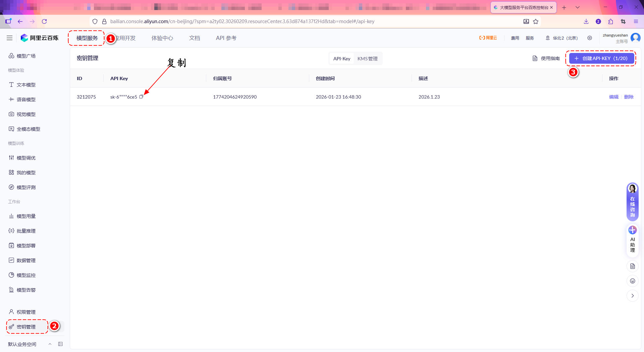Screen dimensions: 644x352
Task: Switch to 体验中心 top tab
Action: (162, 38)
